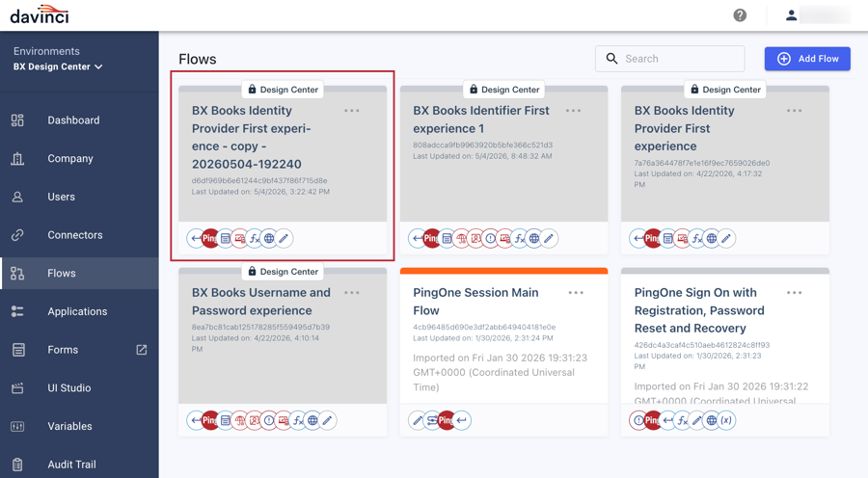Open three-dot menu on BX Books Identifier First experience 1
The image size is (868, 478).
(x=573, y=111)
